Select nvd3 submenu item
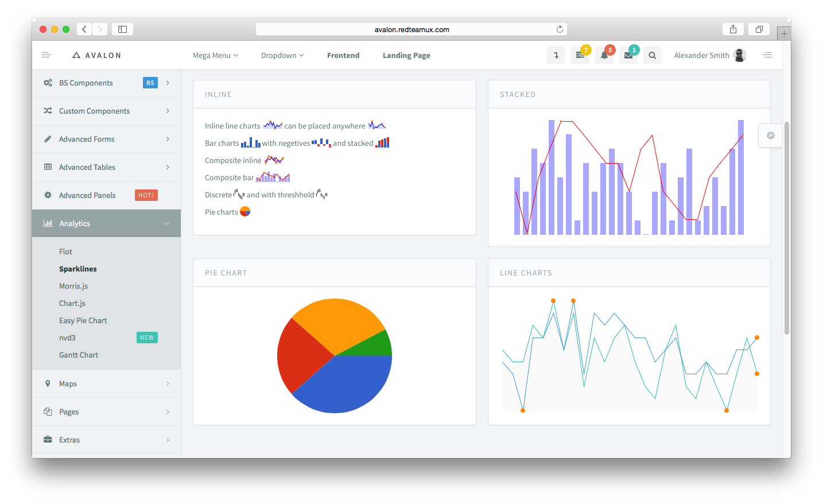The image size is (823, 504). (67, 338)
